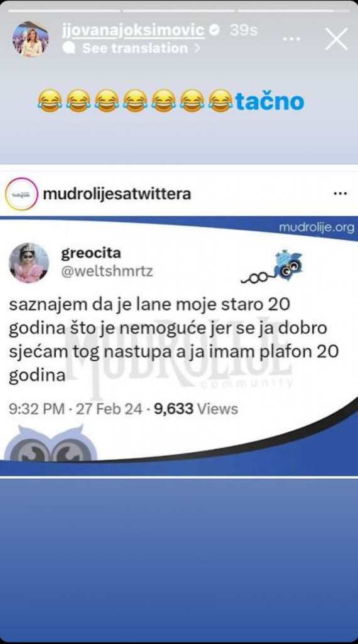Click the blue owl mascot icon
The width and height of the screenshot is (358, 644).
(288, 265)
